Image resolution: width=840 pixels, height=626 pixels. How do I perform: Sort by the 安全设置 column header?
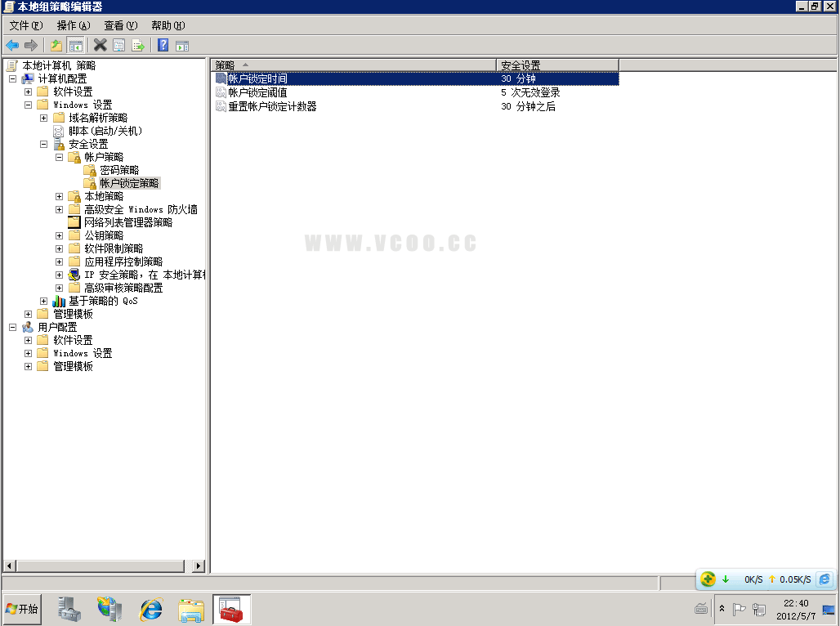click(556, 65)
